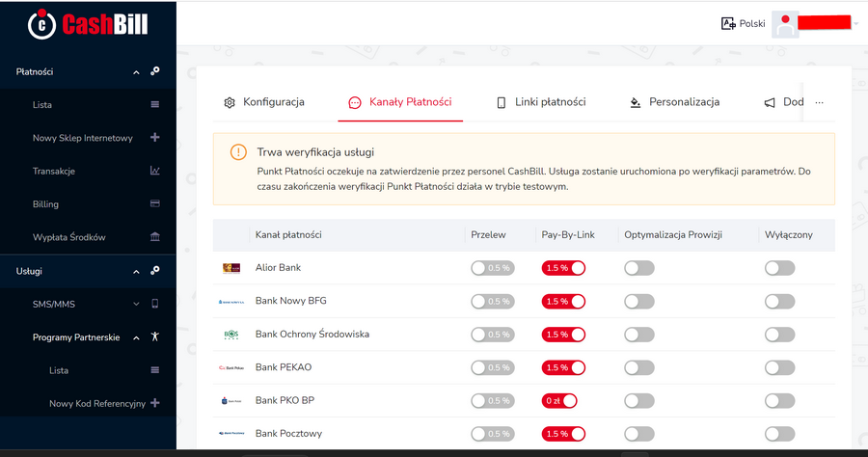Screen dimensions: 868x457
Task: Click the gear icon on the Konfiguracja tab
Action: coord(230,102)
